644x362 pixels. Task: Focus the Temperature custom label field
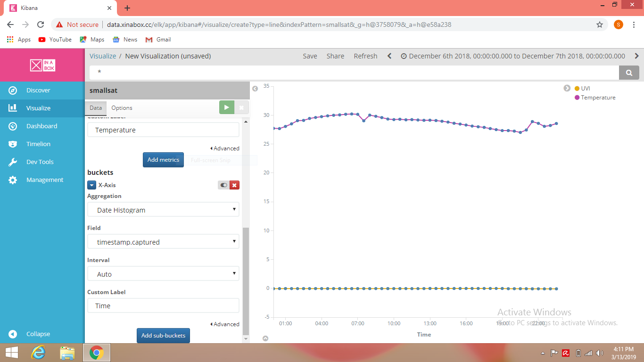click(x=163, y=130)
